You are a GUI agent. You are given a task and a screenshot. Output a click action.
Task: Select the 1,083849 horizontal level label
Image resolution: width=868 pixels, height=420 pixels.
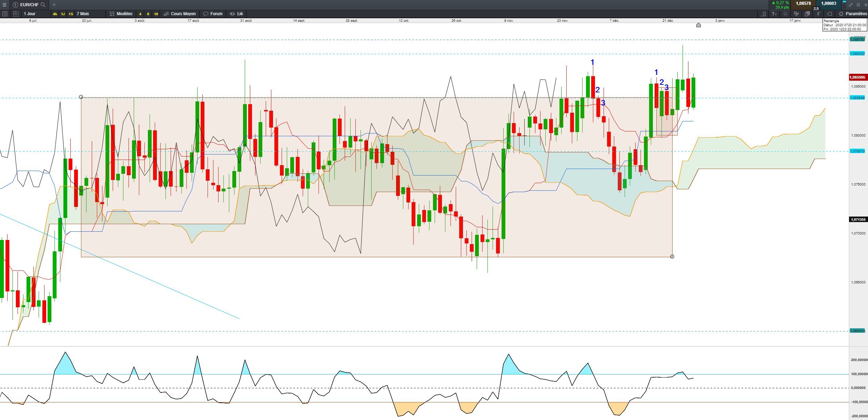click(857, 98)
